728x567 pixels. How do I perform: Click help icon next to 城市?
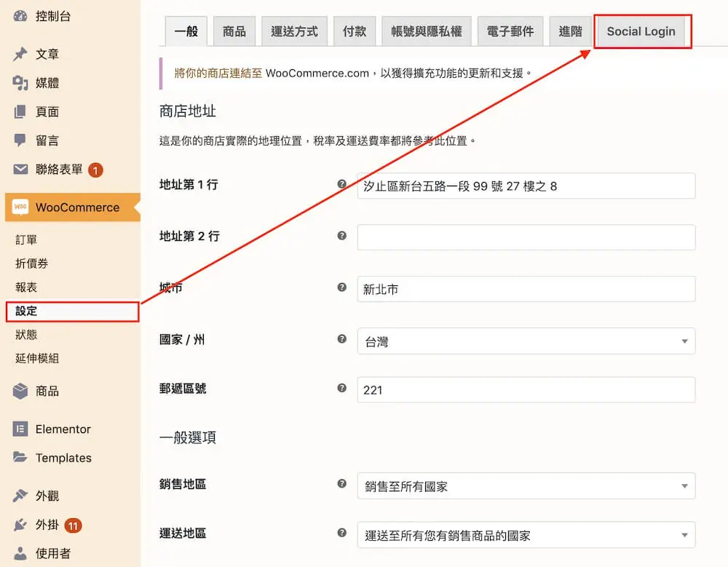point(341,287)
